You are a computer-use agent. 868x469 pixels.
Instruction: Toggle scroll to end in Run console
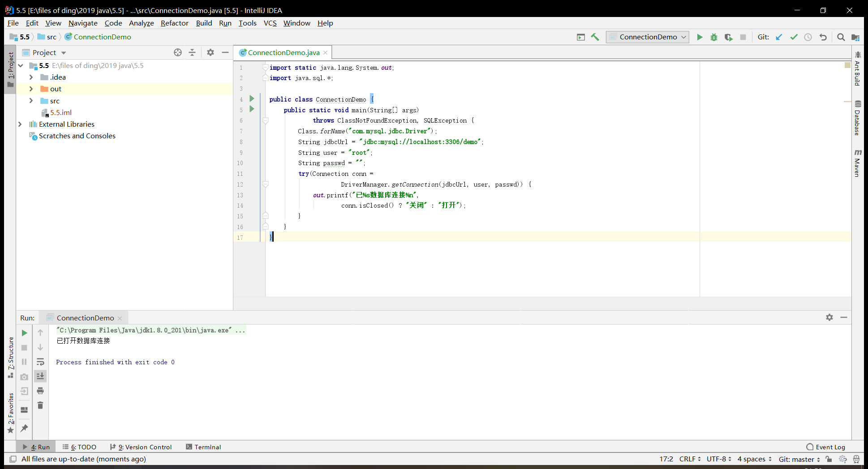coord(40,376)
